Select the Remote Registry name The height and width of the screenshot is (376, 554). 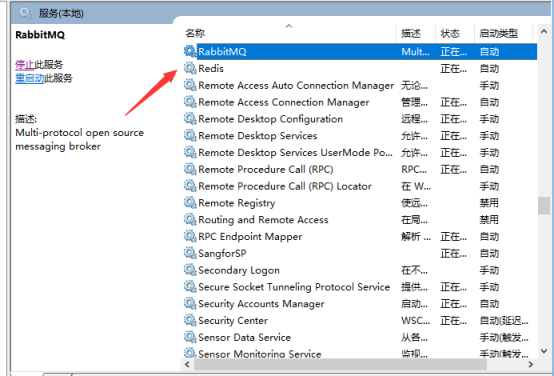click(x=237, y=203)
